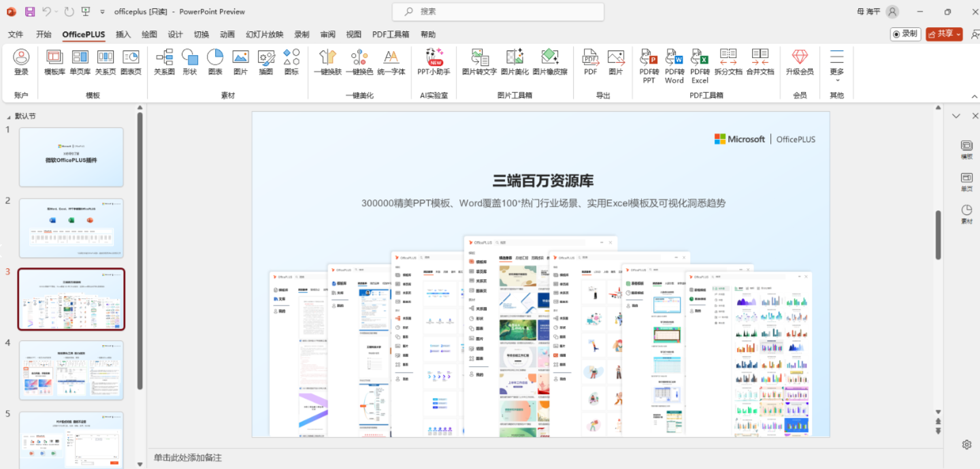Click 升级会员 upgrade membership
980x469 pixels.
800,62
